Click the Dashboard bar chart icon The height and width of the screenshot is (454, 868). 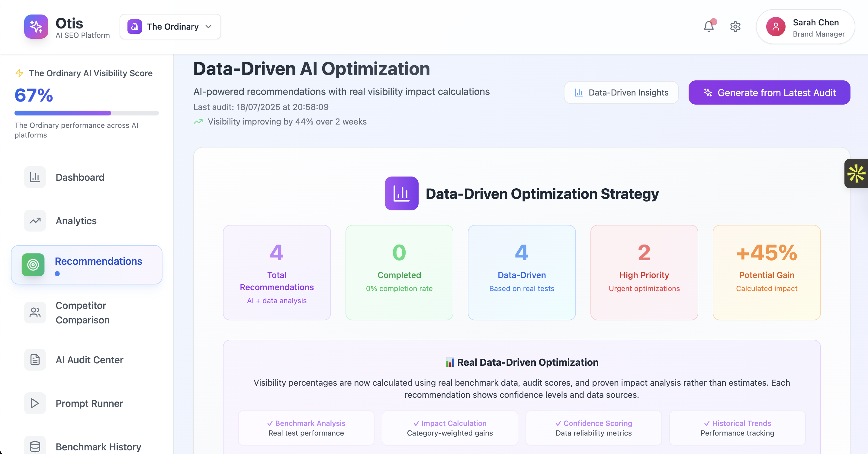[35, 177]
